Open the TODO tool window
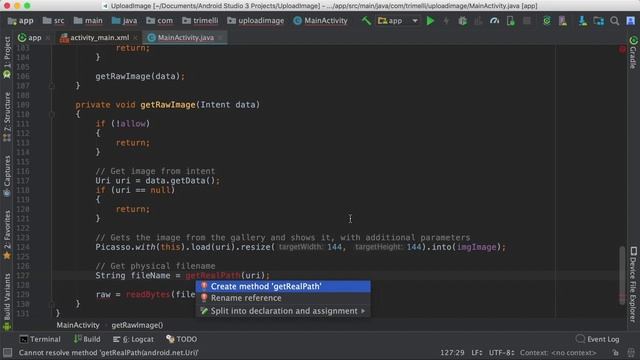 coord(182,339)
